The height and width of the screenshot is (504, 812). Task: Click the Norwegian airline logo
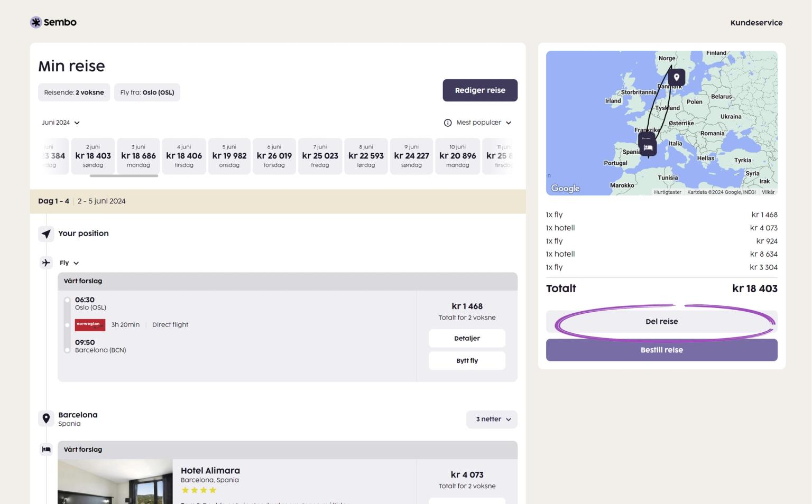[x=90, y=325]
